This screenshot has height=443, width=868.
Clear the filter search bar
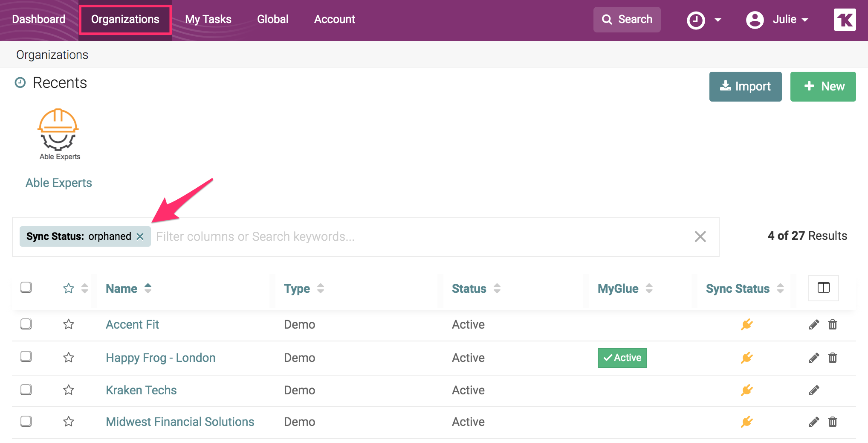[x=700, y=236]
